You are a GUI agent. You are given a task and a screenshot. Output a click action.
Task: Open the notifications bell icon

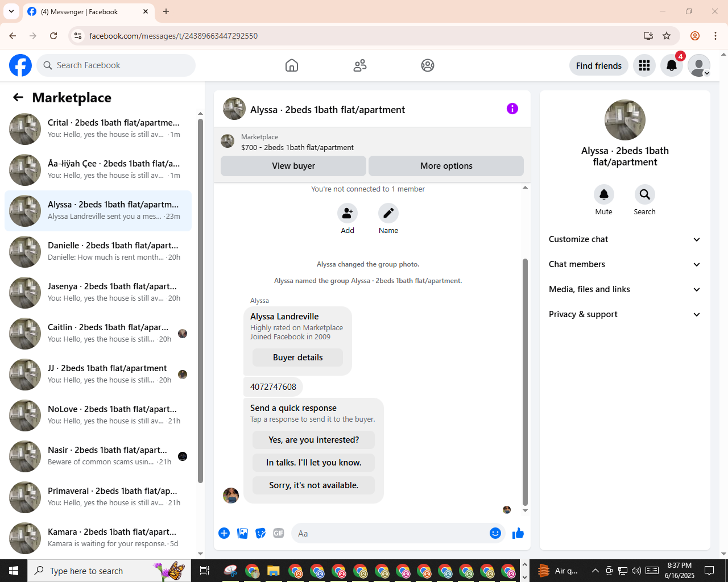tap(672, 65)
